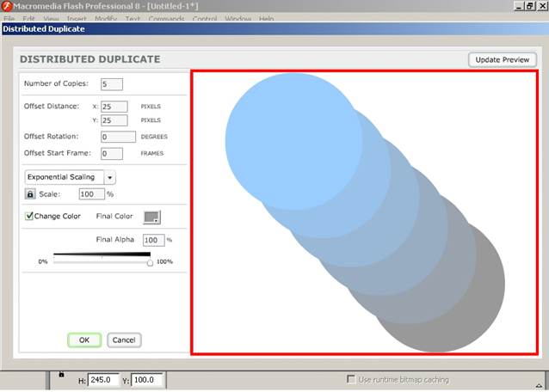Click the collapse arrow at the bottom right of the panel
549x392 pixels.
click(x=539, y=385)
